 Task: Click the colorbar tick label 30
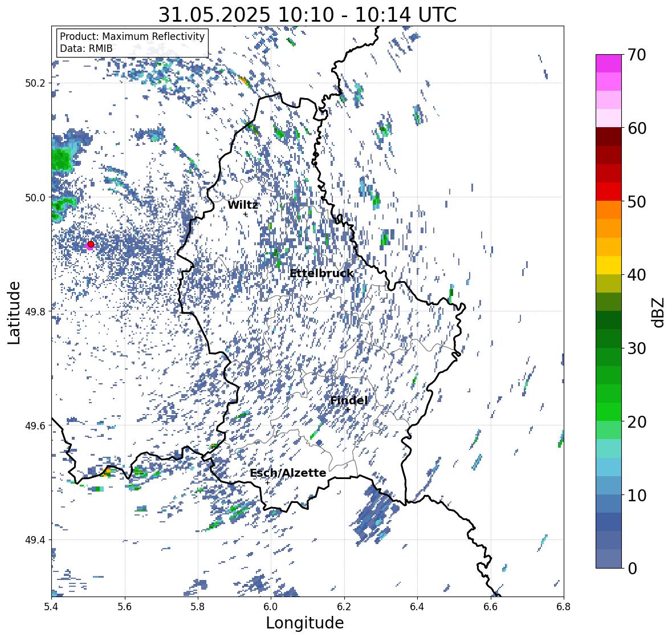pyautogui.click(x=637, y=348)
